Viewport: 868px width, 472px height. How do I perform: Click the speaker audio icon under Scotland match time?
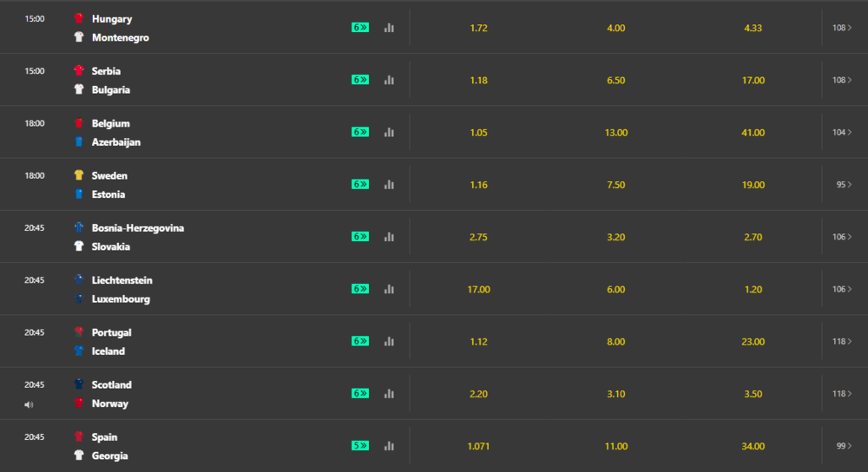pyautogui.click(x=29, y=404)
